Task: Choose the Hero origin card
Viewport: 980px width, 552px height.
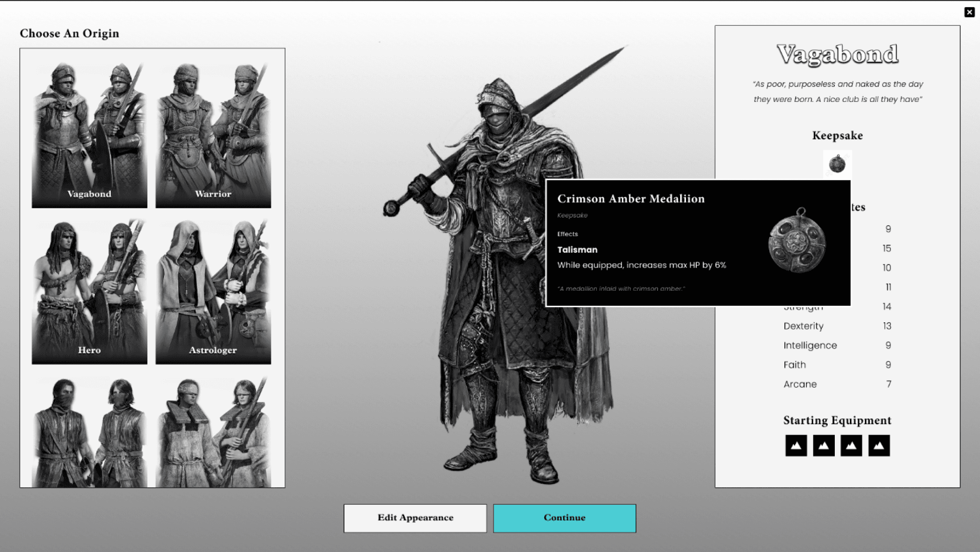Action: pyautogui.click(x=90, y=292)
